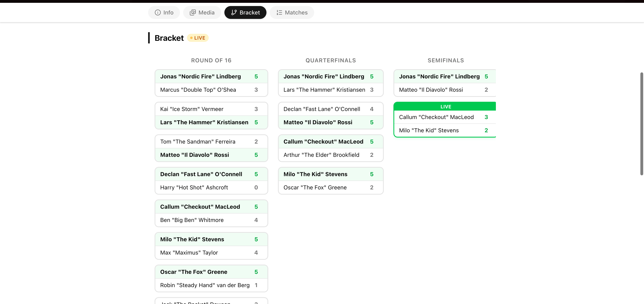Select Max "Maximus" Taylor row
Viewport: 644px width, 304px height.
coord(211,253)
